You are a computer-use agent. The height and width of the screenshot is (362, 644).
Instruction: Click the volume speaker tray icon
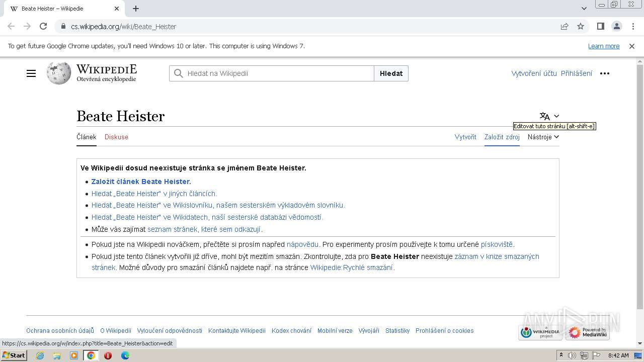572,355
